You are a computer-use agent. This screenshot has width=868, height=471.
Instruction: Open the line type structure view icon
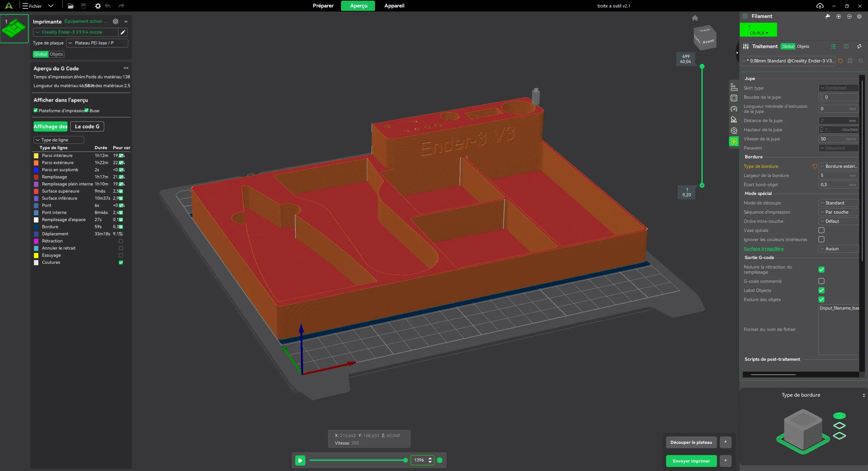(x=734, y=87)
